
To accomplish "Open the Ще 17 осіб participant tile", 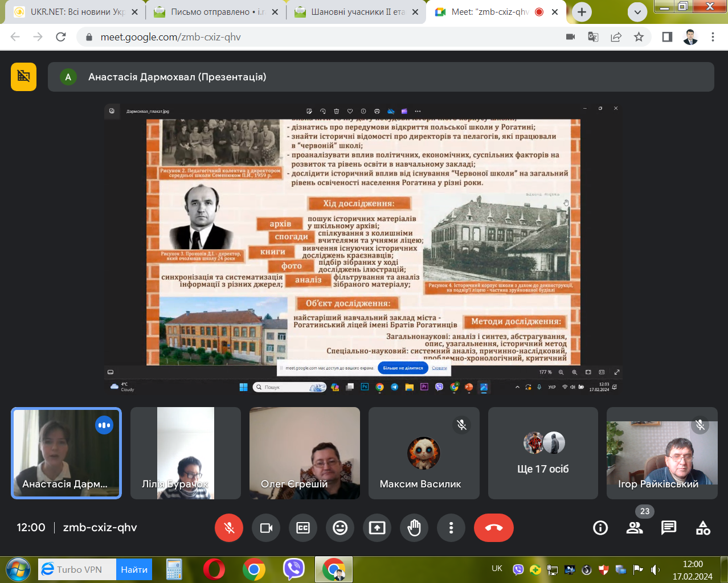I will (x=543, y=453).
